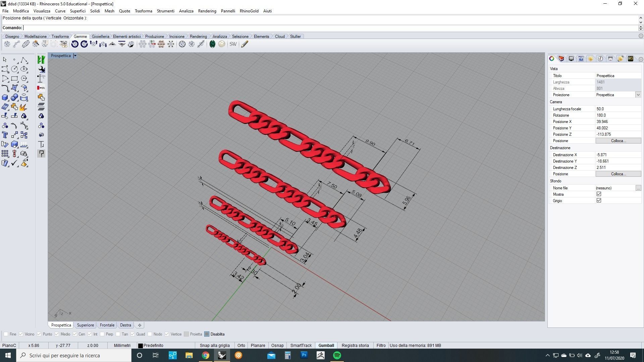Select the rectangle drawing tool
Viewport: 644px width, 362px height.
click(14, 79)
